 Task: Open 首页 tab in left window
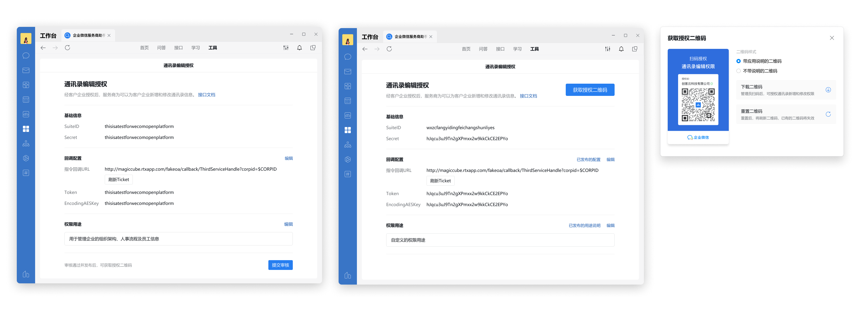point(144,48)
